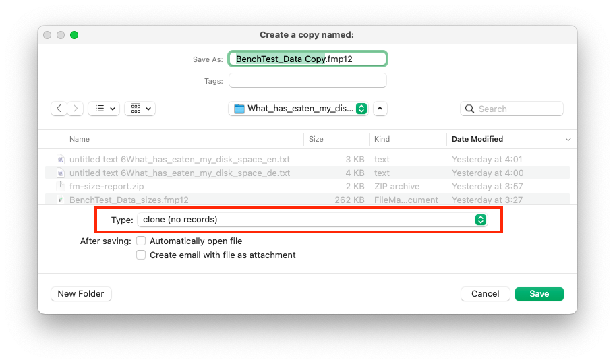Click the magnifying glass search icon
Screen dimensions: 615x364
[x=469, y=109]
